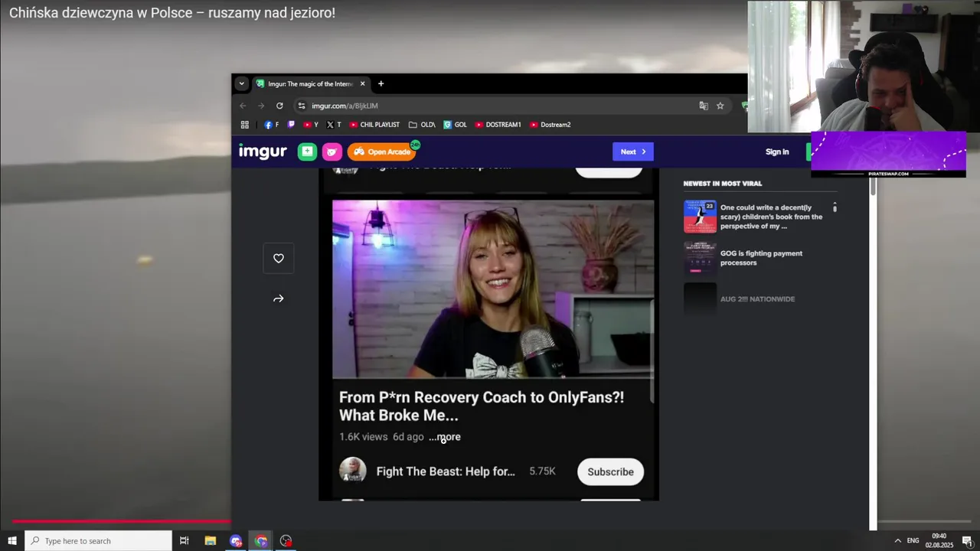Viewport: 980px width, 551px height.
Task: Click the ENG language indicator
Action: tap(913, 541)
